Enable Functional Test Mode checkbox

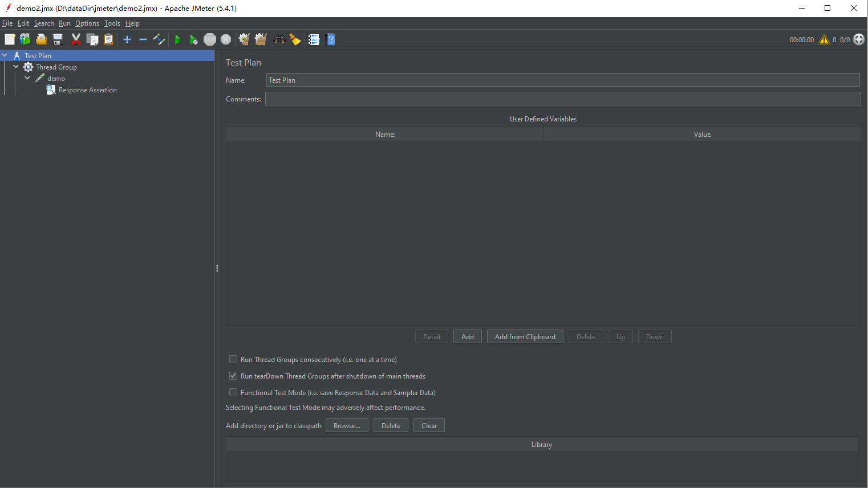click(x=233, y=392)
